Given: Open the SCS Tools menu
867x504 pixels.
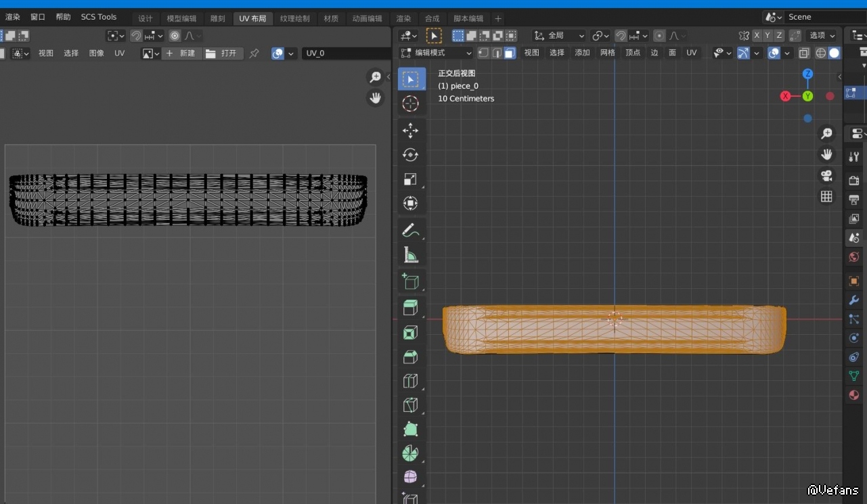Looking at the screenshot, I should 99,17.
